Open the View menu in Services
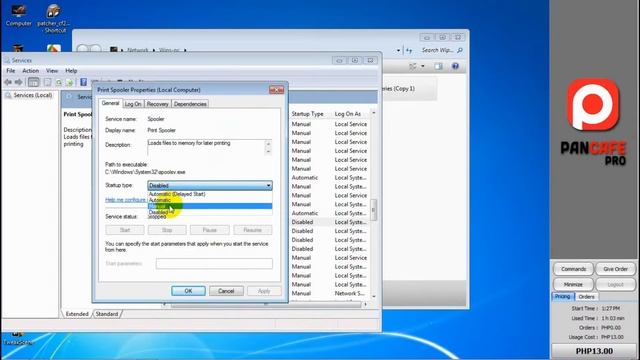Image resolution: width=640 pixels, height=360 pixels. 52,71
